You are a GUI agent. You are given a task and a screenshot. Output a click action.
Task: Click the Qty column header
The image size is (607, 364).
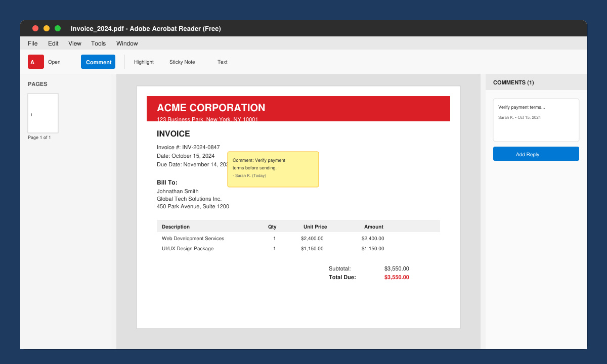272,226
